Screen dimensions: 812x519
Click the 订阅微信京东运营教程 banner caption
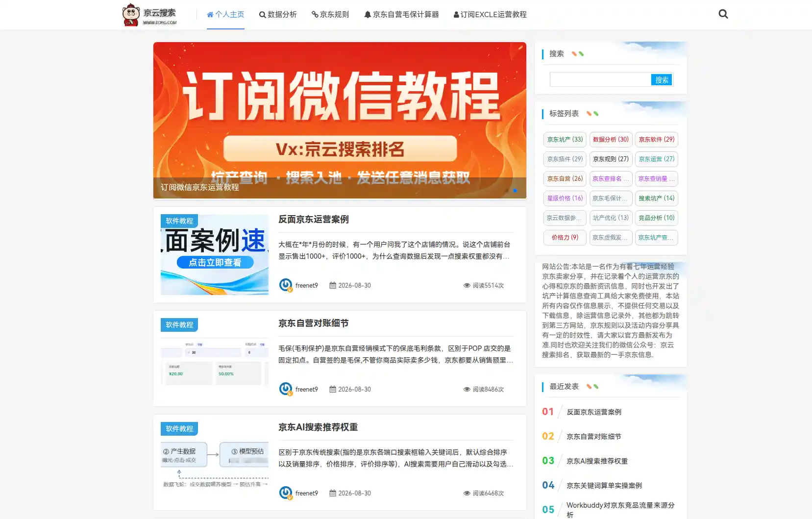tap(200, 187)
